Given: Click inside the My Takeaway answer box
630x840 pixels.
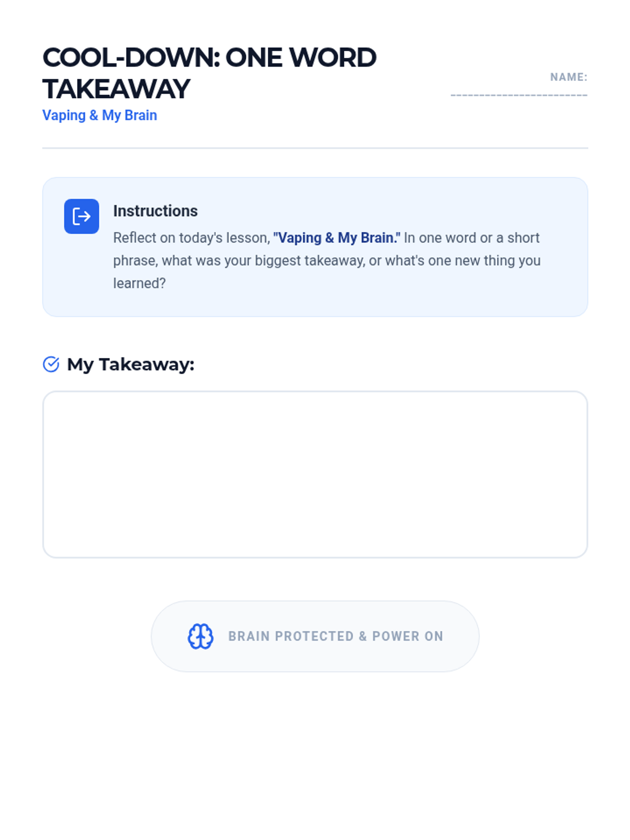Looking at the screenshot, I should pyautogui.click(x=315, y=474).
